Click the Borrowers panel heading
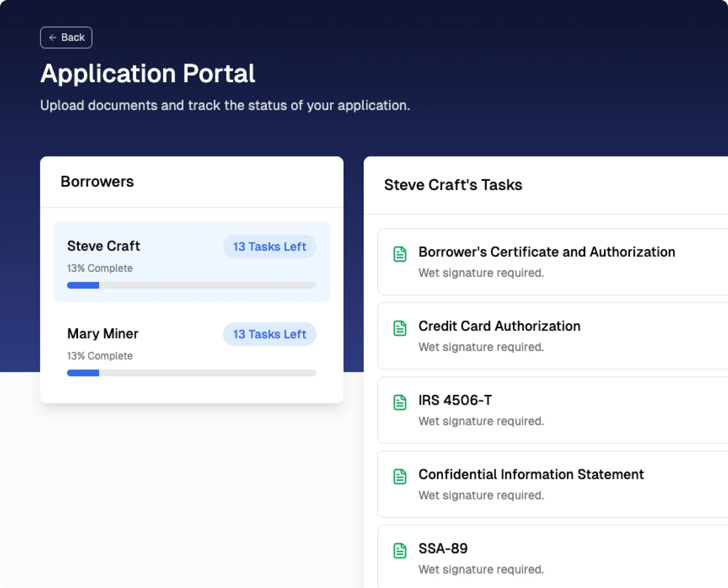Image resolution: width=728 pixels, height=588 pixels. point(97,182)
